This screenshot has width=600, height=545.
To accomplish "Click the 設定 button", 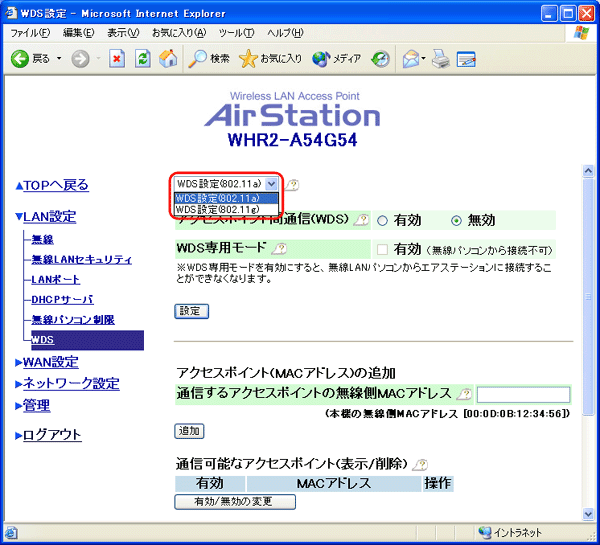I will click(192, 311).
